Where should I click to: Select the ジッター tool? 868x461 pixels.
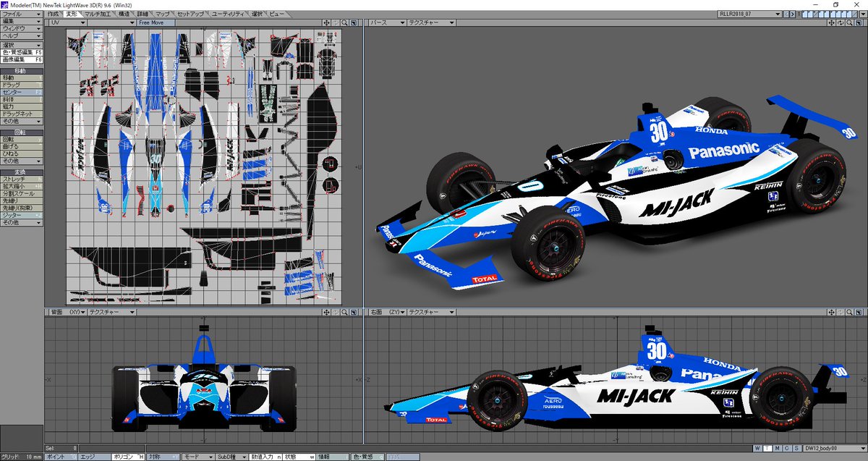click(22, 216)
